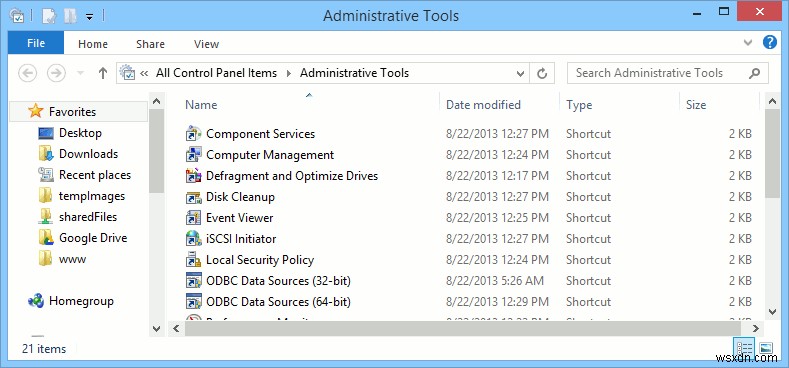This screenshot has height=368, width=789.
Task: Open the address bar history dropdown
Action: click(521, 74)
